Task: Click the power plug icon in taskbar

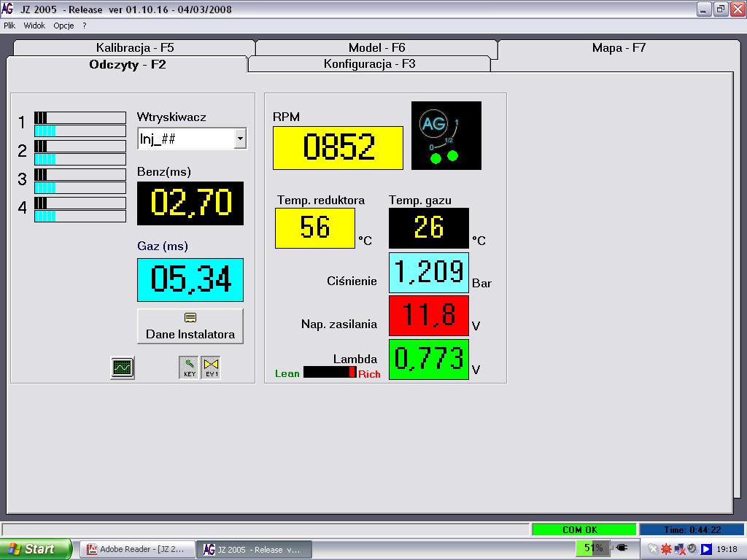Action: point(622,548)
